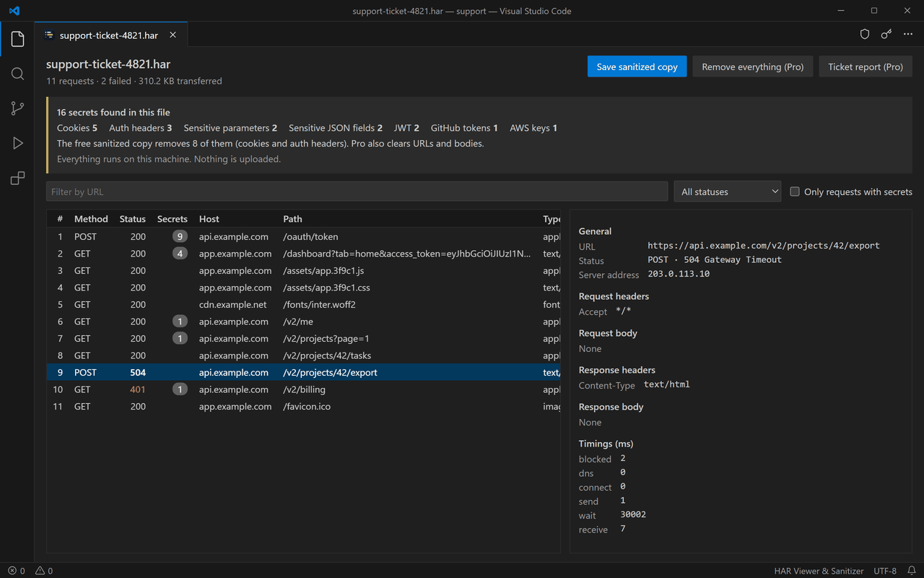Select the /oauth/token request row
Viewport: 924px width, 578px height.
304,236
